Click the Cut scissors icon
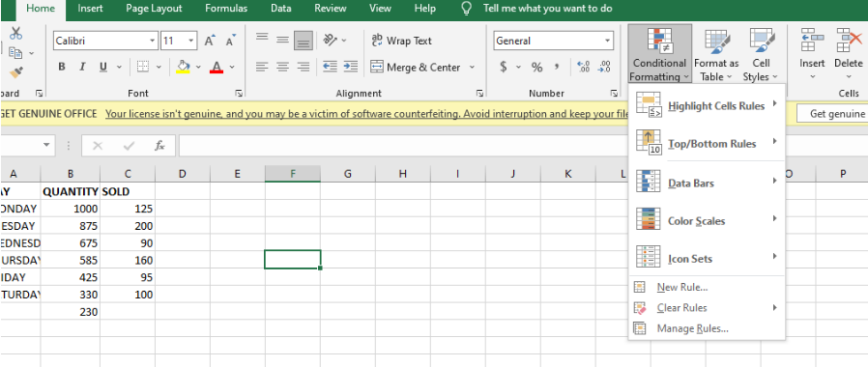Viewport: 868px width, 367px height. click(x=15, y=33)
